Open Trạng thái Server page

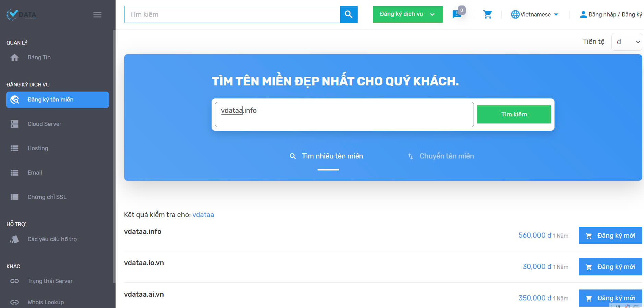click(x=58, y=281)
